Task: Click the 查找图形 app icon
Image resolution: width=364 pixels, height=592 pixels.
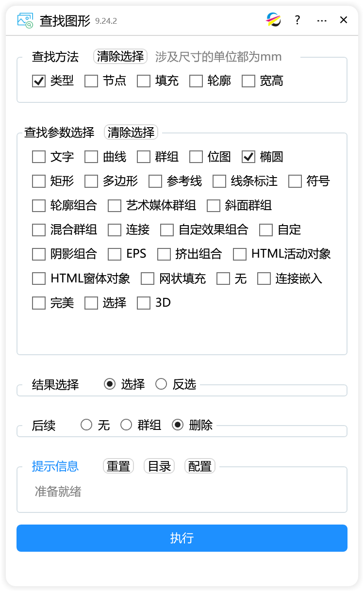Action: [25, 20]
